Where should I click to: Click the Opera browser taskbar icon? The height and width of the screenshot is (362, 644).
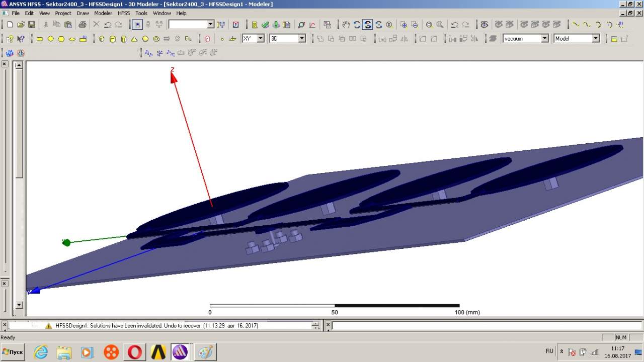(134, 352)
